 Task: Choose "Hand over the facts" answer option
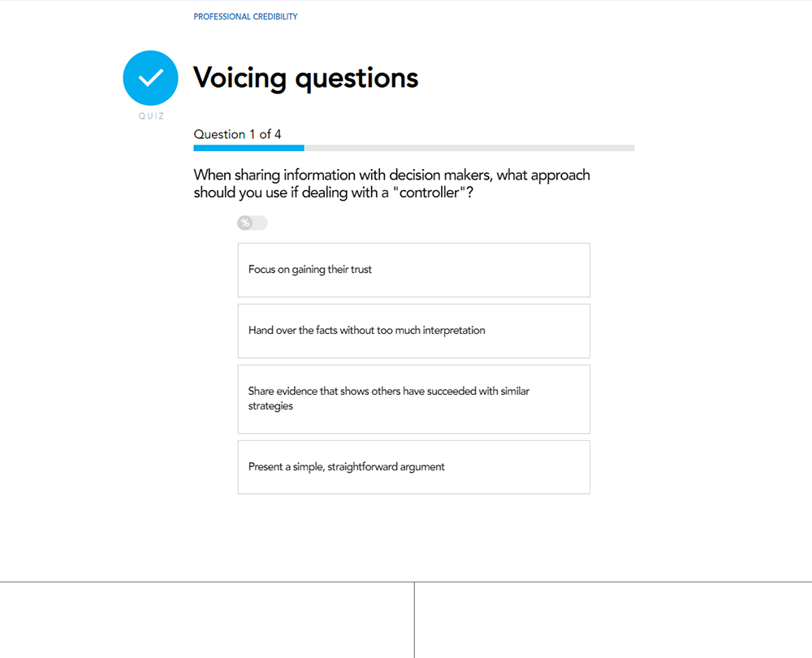coord(413,331)
